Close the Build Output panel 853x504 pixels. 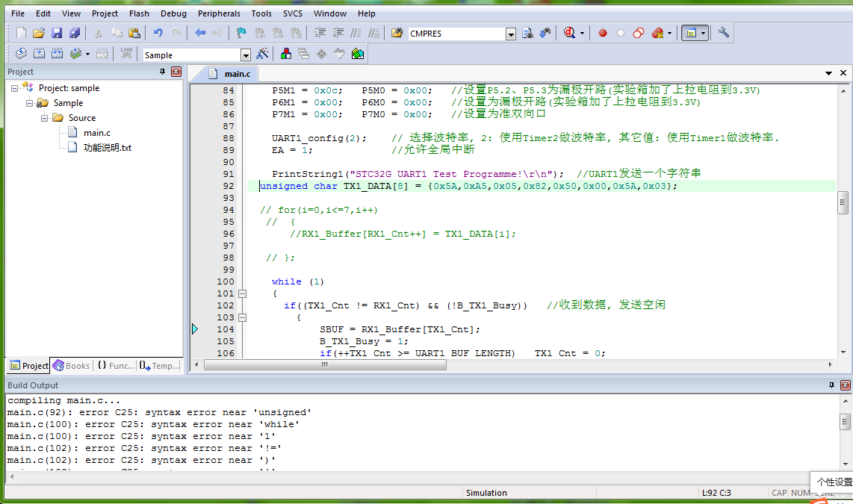click(846, 385)
